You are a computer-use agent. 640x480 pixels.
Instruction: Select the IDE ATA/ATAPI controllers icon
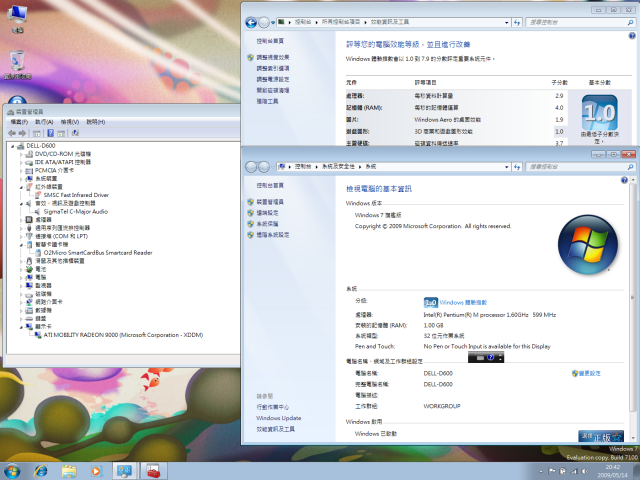29,162
